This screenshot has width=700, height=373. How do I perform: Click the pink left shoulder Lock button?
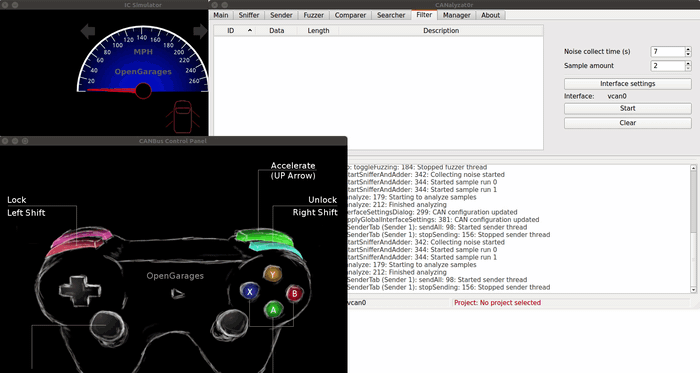point(81,236)
